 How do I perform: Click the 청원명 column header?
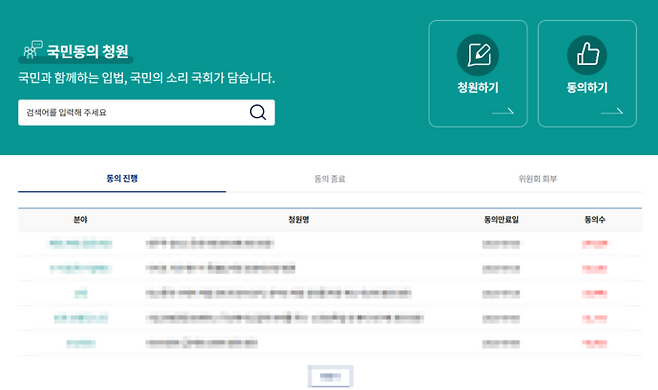[x=299, y=220]
